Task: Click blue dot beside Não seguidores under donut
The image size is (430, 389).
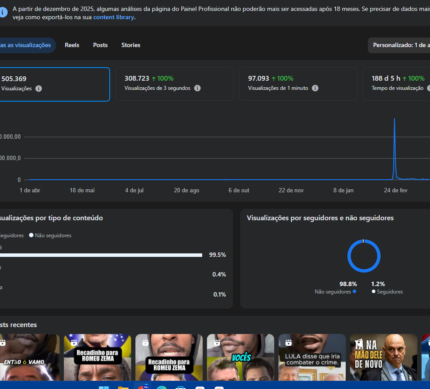Action: click(354, 292)
